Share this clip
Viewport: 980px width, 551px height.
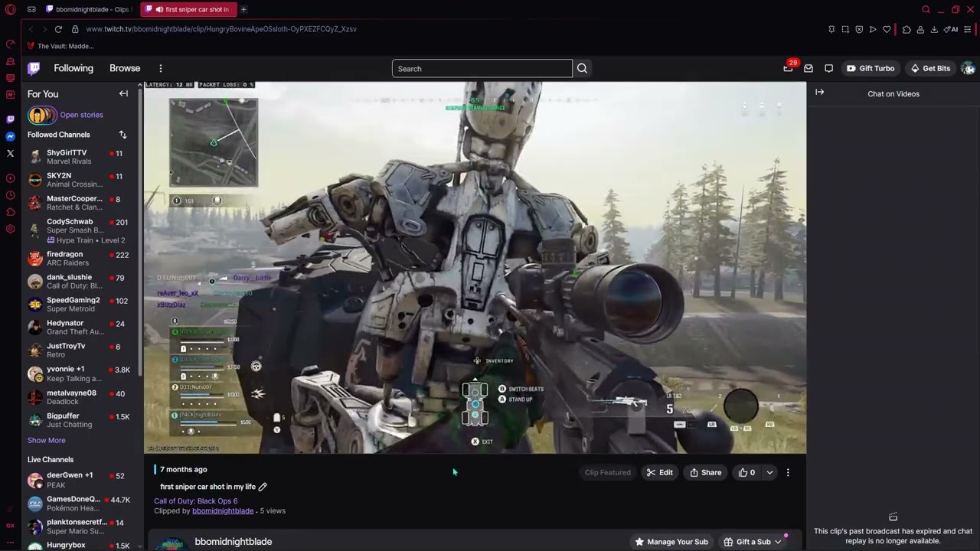(705, 472)
